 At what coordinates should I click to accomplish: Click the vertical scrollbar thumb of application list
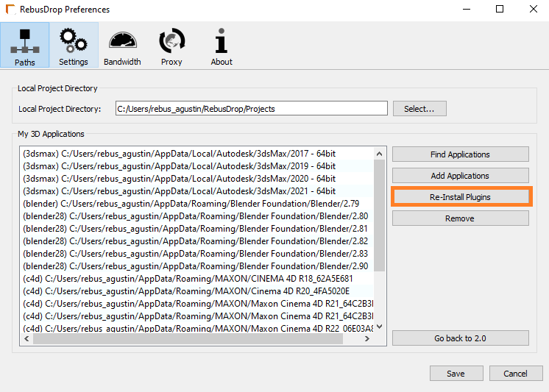380,215
